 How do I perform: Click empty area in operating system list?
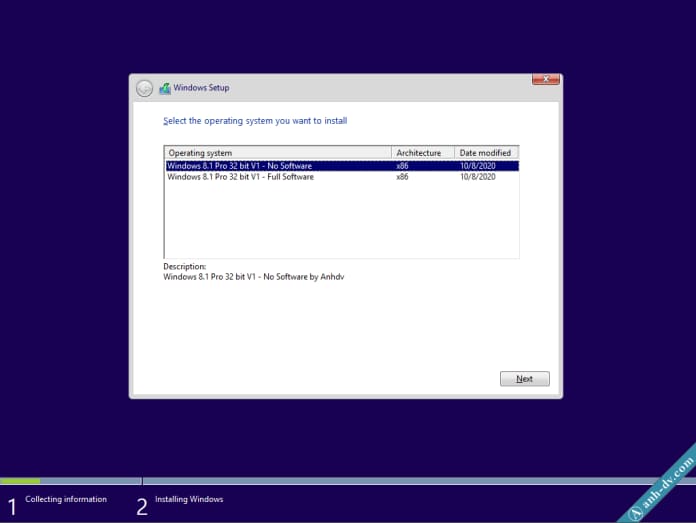point(340,225)
